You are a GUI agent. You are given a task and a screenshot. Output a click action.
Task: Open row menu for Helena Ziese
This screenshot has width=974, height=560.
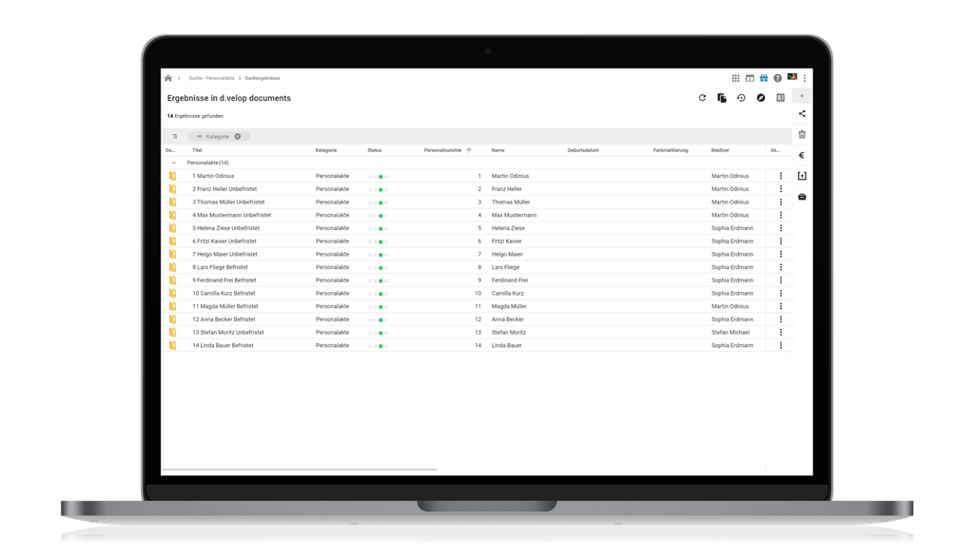click(x=781, y=228)
